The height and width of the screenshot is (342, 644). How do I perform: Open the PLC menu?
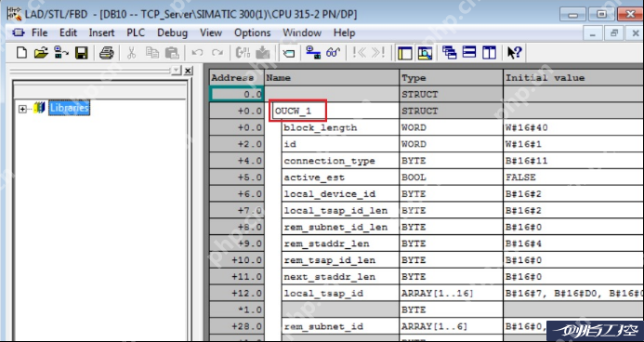coord(136,33)
